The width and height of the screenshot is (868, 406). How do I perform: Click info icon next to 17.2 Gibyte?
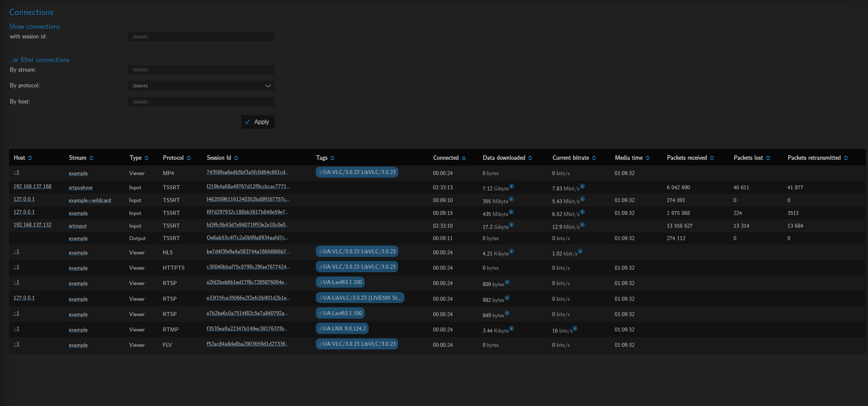[x=512, y=225]
